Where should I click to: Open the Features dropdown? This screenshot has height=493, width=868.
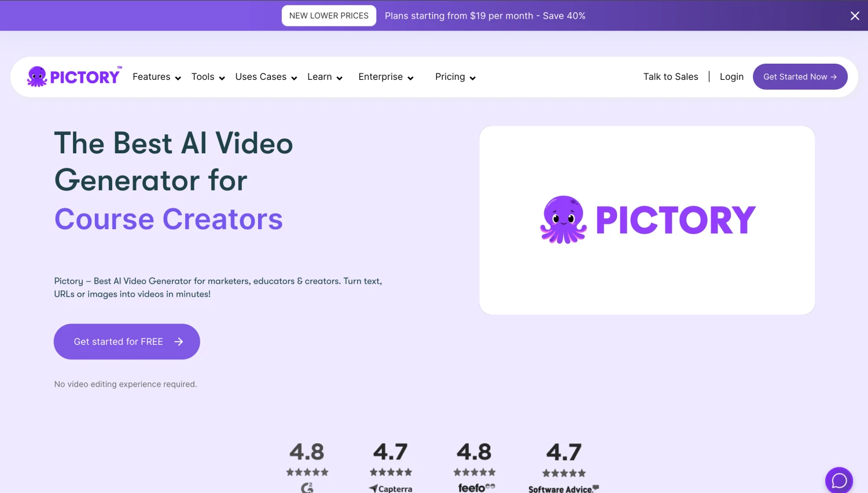[x=156, y=76]
